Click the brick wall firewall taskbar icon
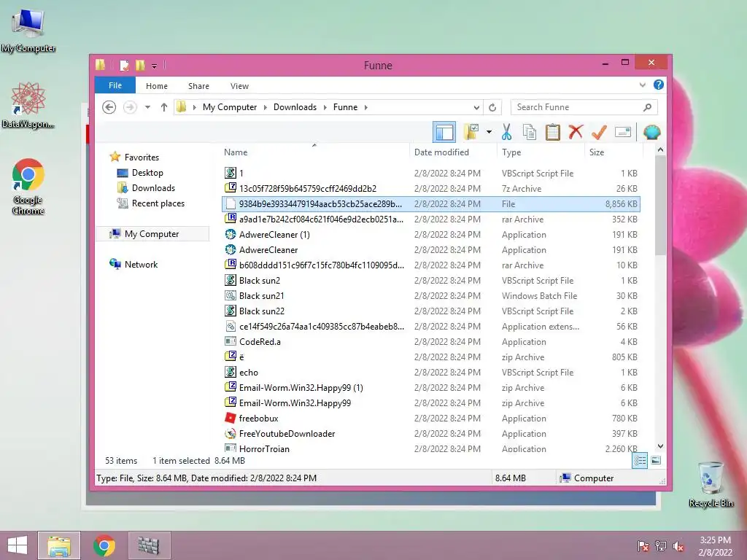Viewport: 747px width, 560px height. pos(149,545)
